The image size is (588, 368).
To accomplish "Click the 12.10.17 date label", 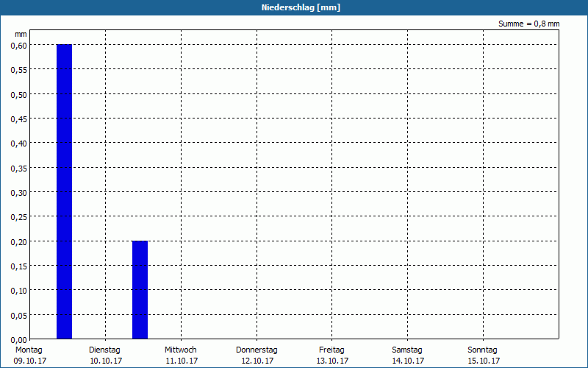I will pos(257,361).
